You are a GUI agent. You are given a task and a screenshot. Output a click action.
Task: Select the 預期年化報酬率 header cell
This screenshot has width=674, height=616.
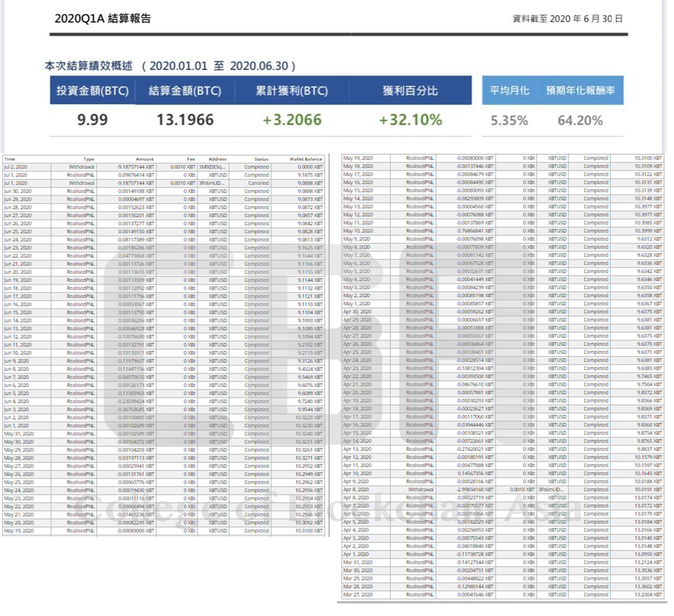pyautogui.click(x=580, y=91)
